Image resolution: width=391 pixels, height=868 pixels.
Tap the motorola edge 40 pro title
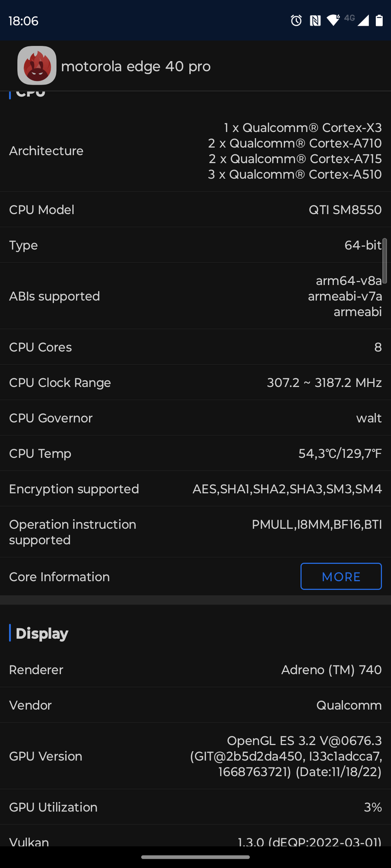pos(136,67)
